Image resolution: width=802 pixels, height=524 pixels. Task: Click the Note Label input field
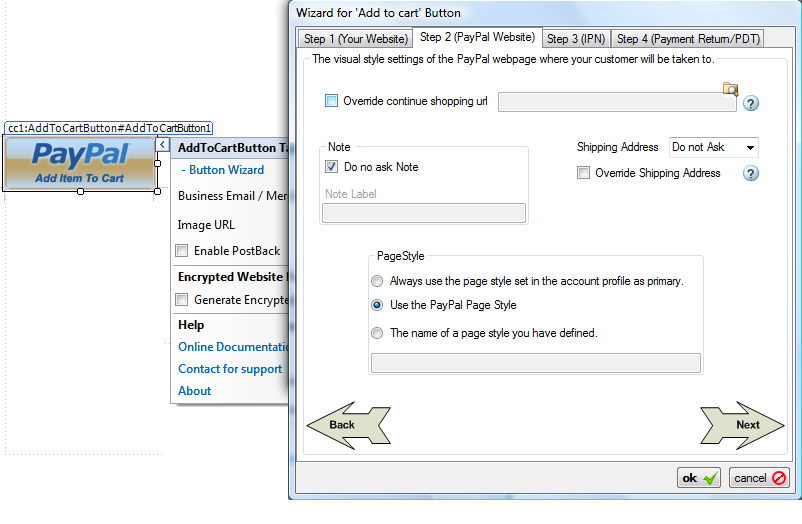pyautogui.click(x=424, y=213)
